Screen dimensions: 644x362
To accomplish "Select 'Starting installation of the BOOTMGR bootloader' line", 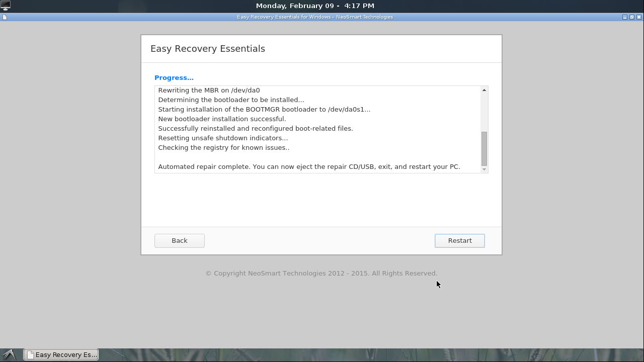I will pyautogui.click(x=264, y=109).
